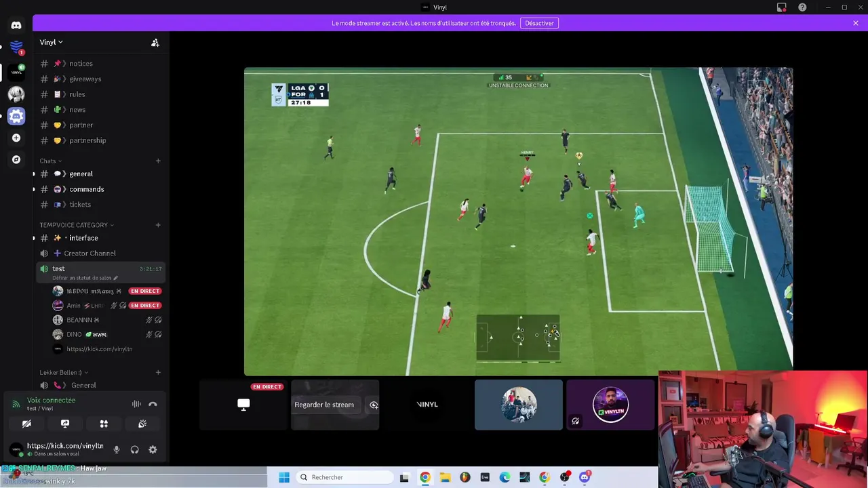Viewport: 868px width, 488px height.
Task: Open the inbox icon in the title bar
Action: (x=782, y=7)
